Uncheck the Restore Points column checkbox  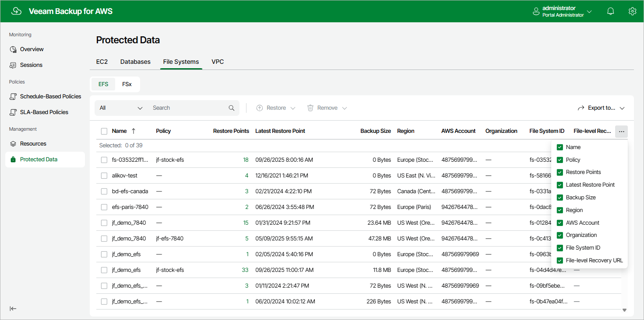[560, 172]
